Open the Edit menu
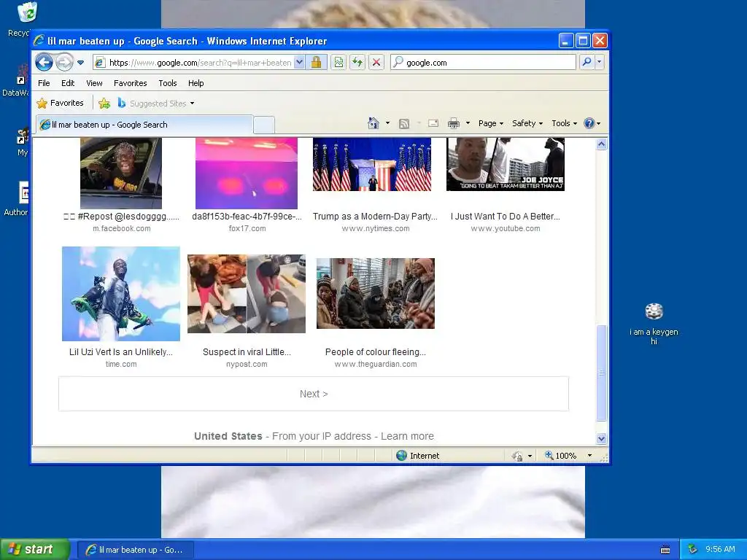The width and height of the screenshot is (747, 560). click(68, 83)
